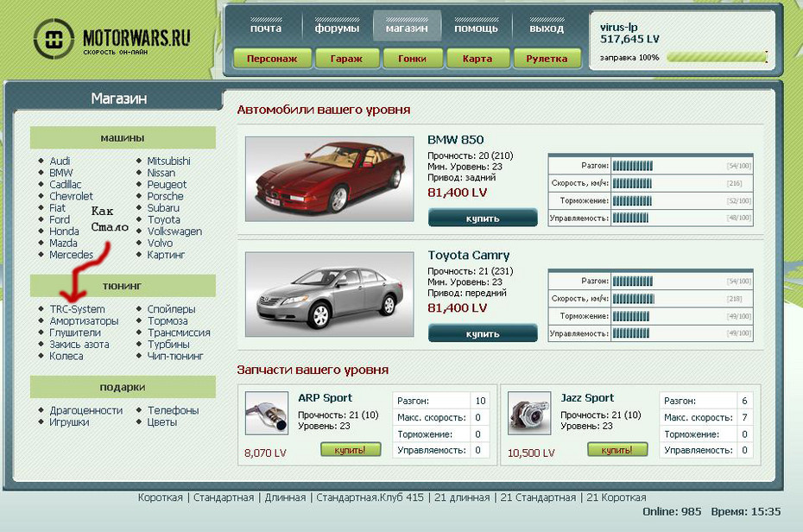Browse Nissan cars

(x=161, y=173)
